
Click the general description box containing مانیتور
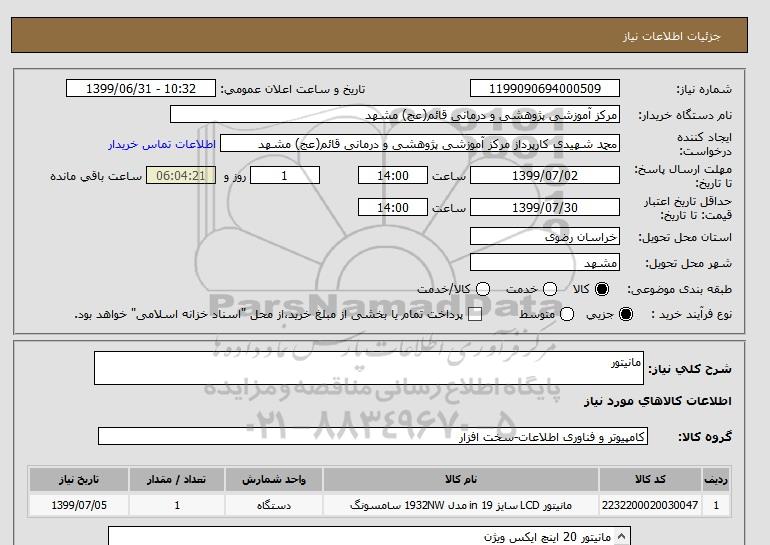tap(369, 368)
